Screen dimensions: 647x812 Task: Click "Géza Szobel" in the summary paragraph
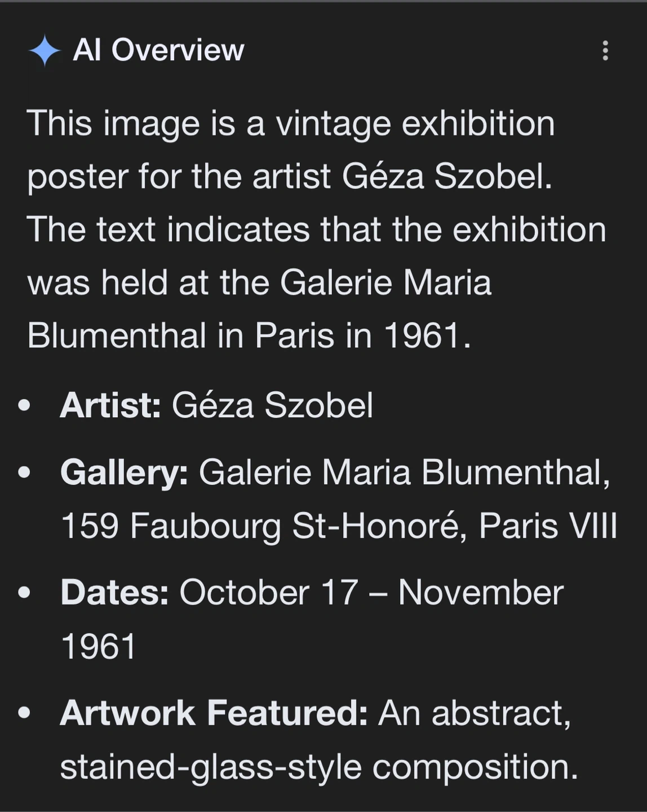tap(446, 176)
